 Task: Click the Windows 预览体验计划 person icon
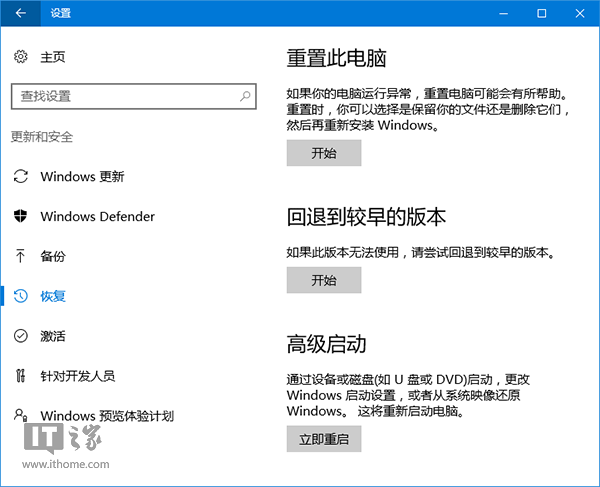click(21, 415)
